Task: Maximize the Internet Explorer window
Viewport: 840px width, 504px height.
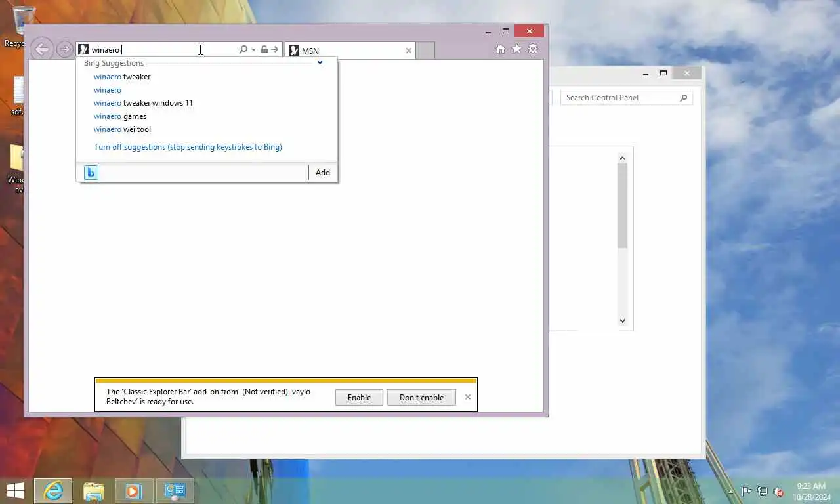Action: click(x=506, y=31)
